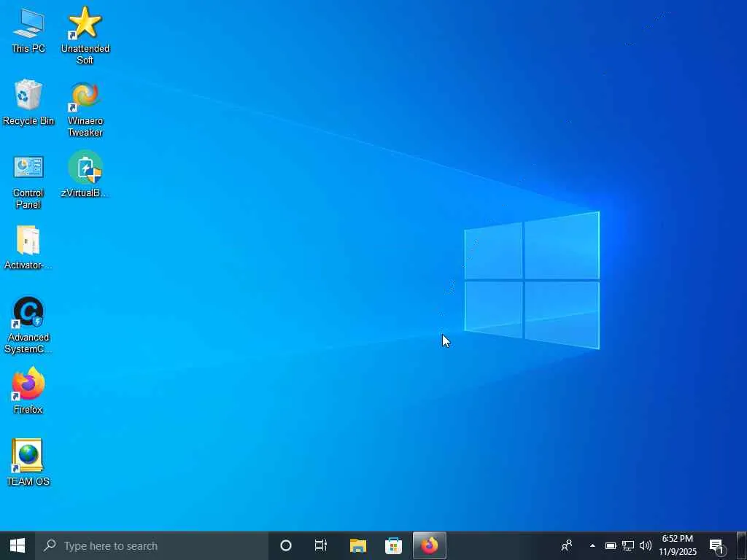
Task: Switch to Firefox in the taskbar
Action: pyautogui.click(x=429, y=545)
